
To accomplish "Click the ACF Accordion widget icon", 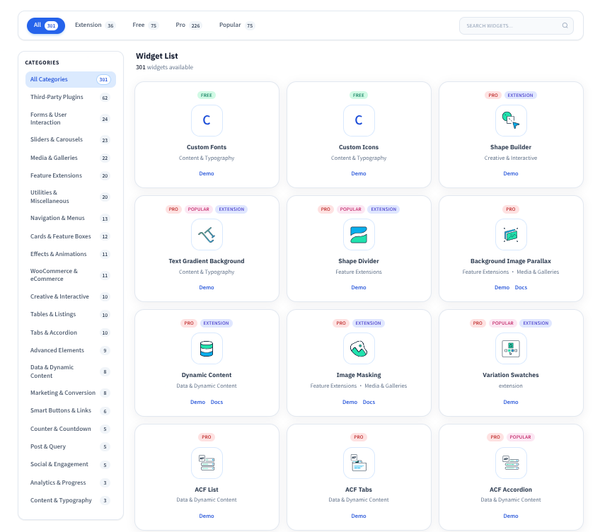I will tap(510, 463).
